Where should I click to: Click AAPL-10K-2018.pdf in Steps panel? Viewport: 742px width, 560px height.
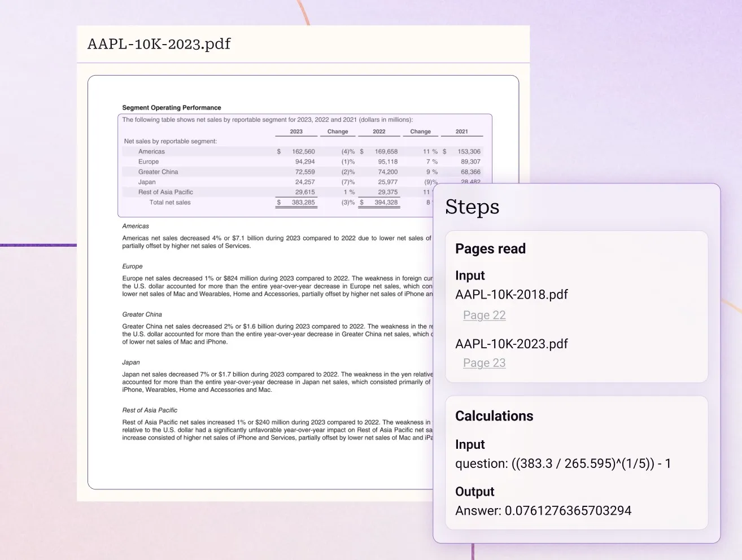[512, 295]
